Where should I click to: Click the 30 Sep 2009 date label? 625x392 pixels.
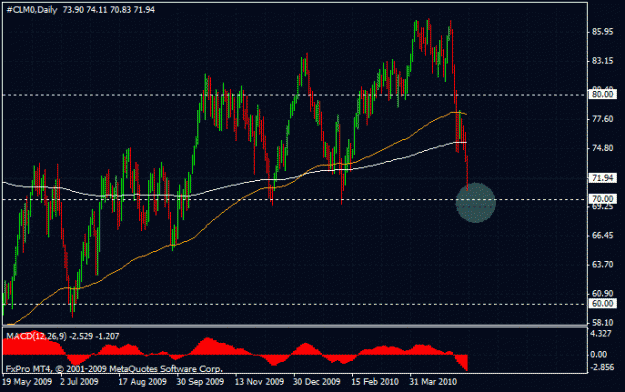(x=200, y=382)
